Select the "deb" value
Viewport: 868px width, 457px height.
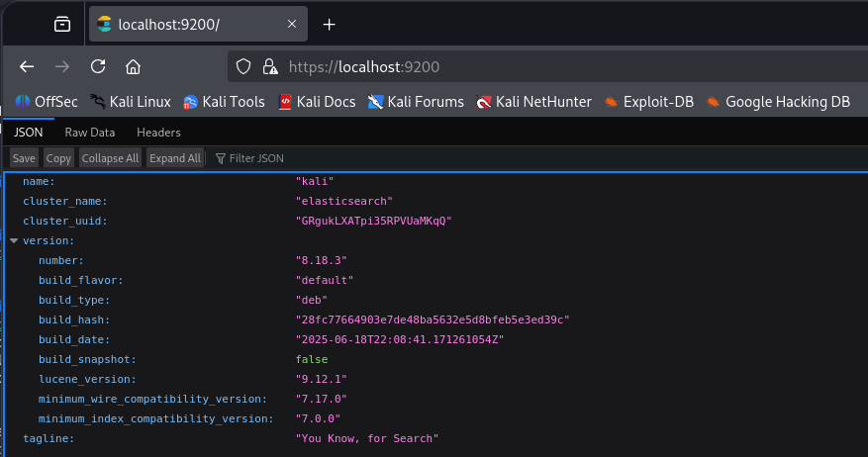click(x=312, y=300)
